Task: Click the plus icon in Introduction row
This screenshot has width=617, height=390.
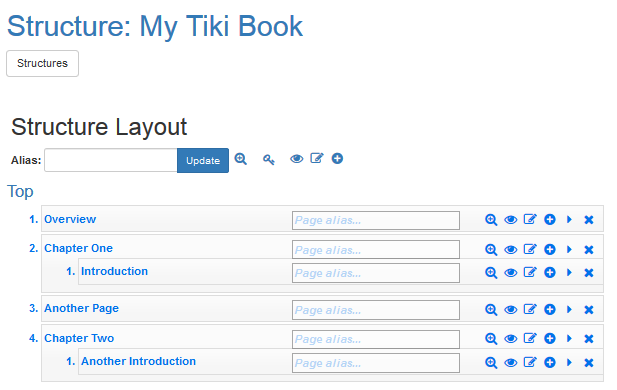Action: [550, 272]
